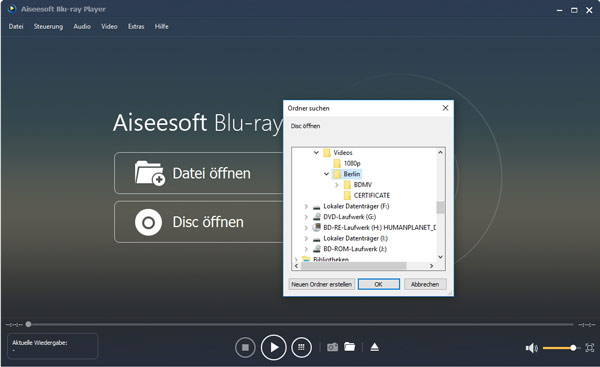Collapse the Berlin folder node
This screenshot has height=367, width=600.
[x=326, y=174]
